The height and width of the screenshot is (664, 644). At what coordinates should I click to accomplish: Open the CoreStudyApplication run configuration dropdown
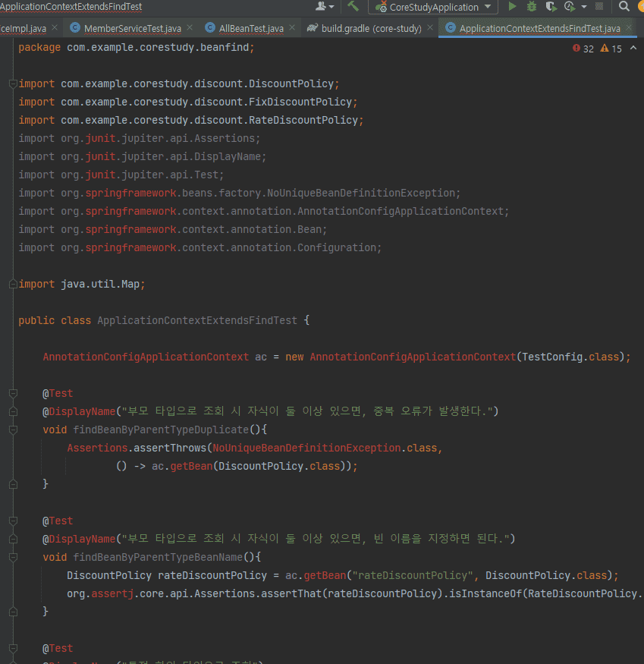coord(433,7)
